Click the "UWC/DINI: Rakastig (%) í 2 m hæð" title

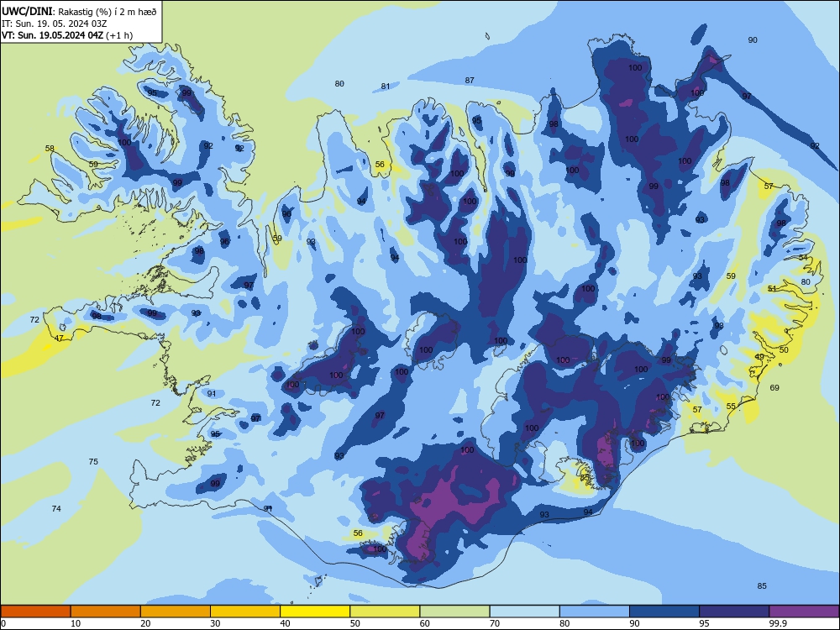pyautogui.click(x=79, y=11)
